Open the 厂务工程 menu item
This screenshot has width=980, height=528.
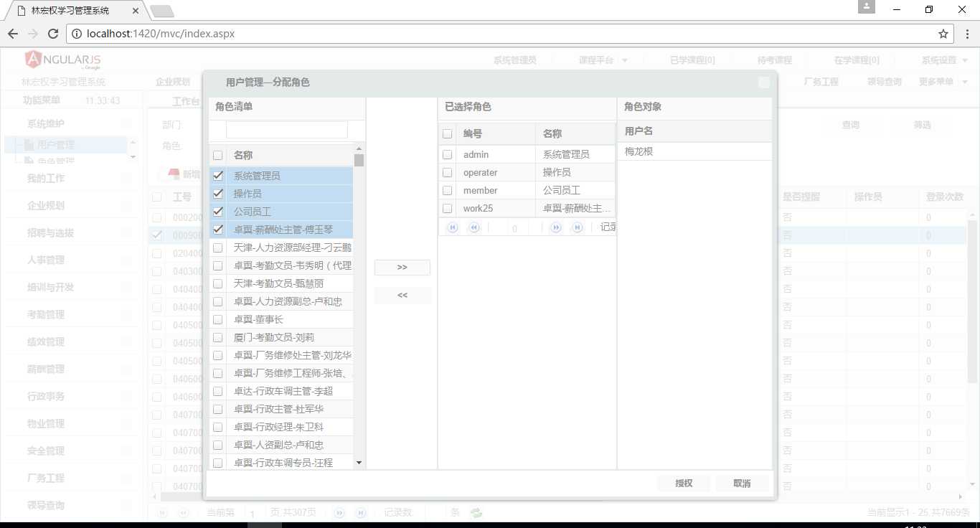click(x=821, y=82)
